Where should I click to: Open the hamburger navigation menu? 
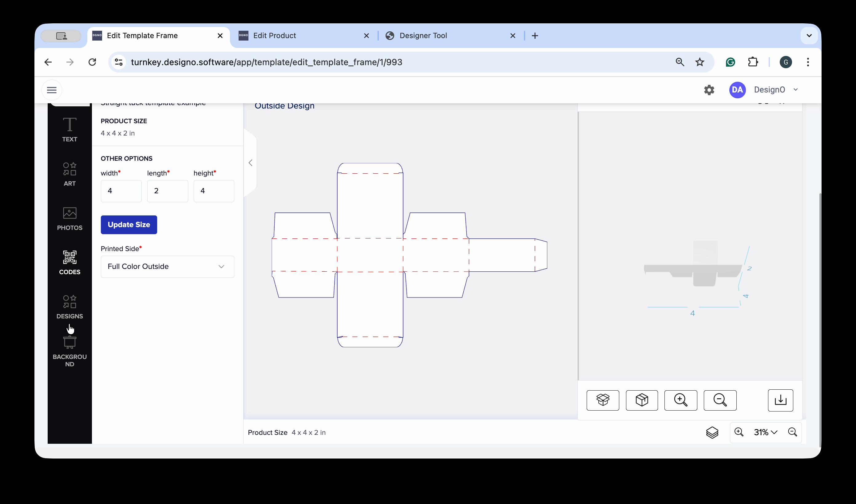[x=52, y=90]
